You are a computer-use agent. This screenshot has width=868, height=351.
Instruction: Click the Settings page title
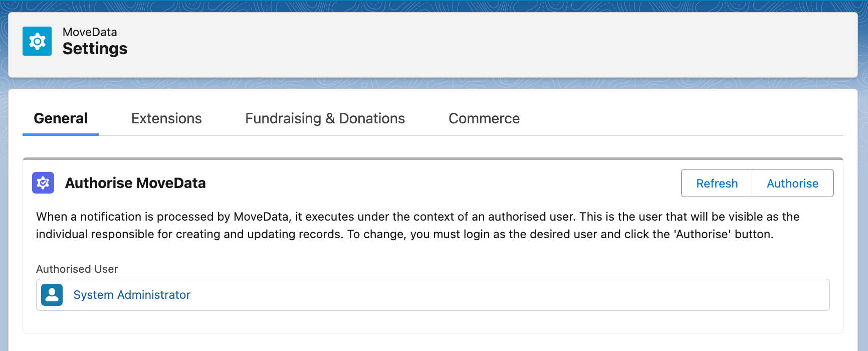(95, 49)
